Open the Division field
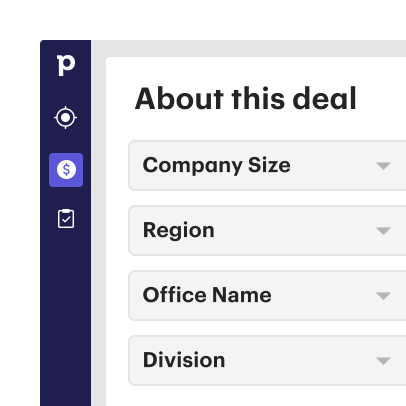 267,360
